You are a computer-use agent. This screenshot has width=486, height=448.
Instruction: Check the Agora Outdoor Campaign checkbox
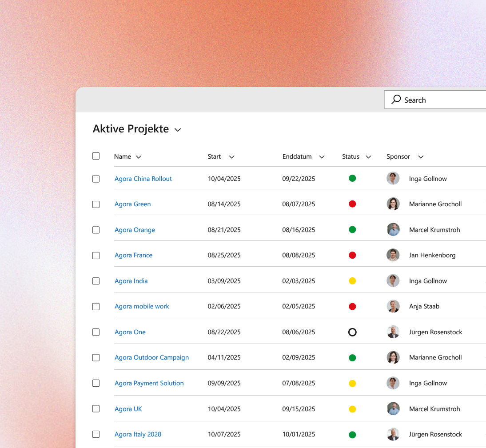[x=96, y=358]
